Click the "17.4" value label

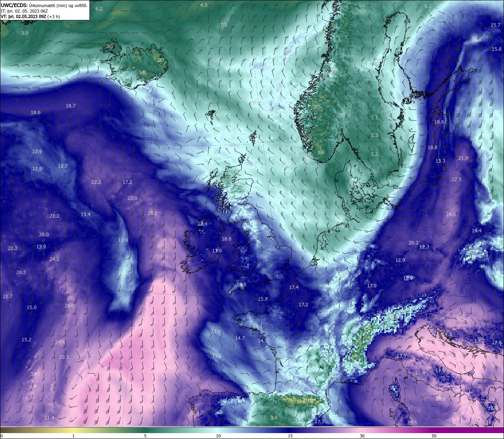click(294, 287)
